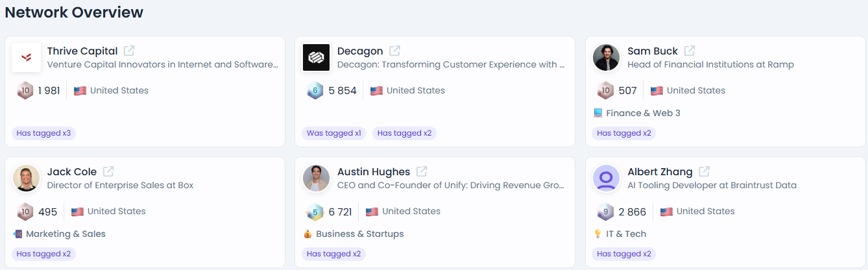Click 'Director of Enterprise Sales at Box'

coord(120,185)
